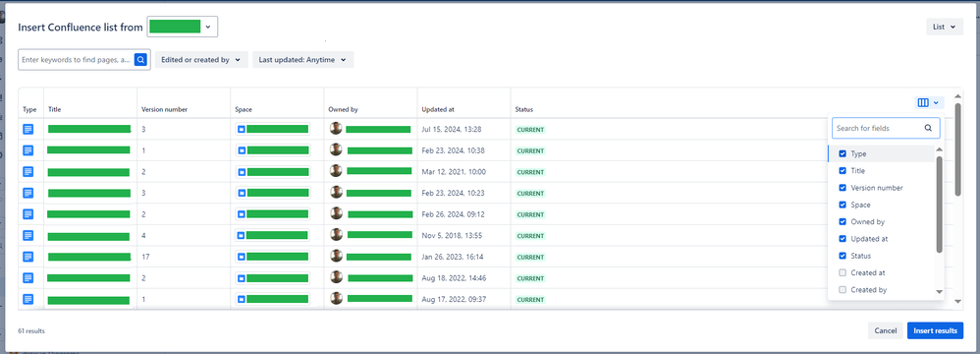The image size is (980, 354).
Task: Click the Version number column header
Action: pos(164,109)
